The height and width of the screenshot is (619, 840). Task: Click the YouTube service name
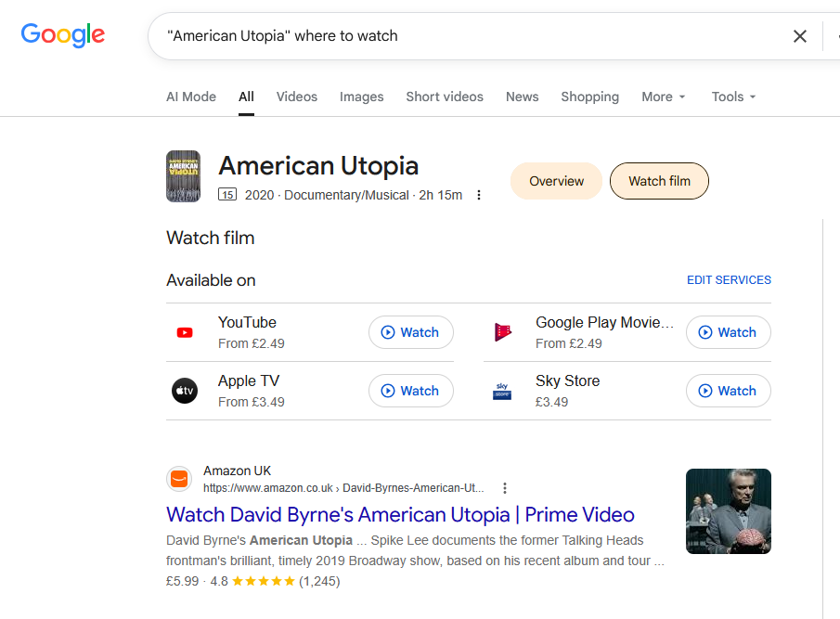[x=247, y=322]
